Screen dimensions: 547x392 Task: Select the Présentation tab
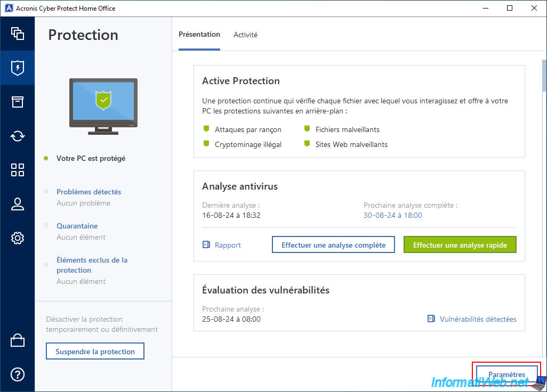199,35
